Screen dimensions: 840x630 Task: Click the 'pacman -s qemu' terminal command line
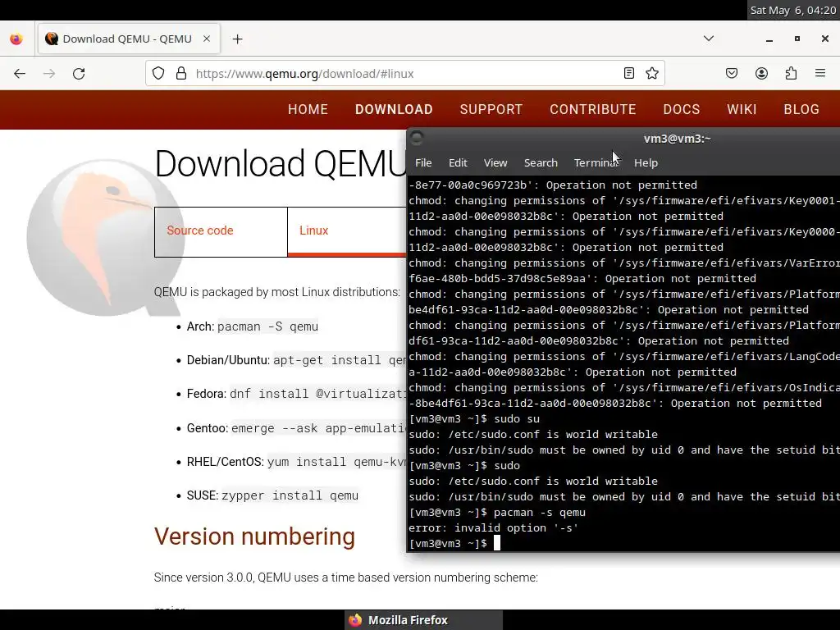497,512
